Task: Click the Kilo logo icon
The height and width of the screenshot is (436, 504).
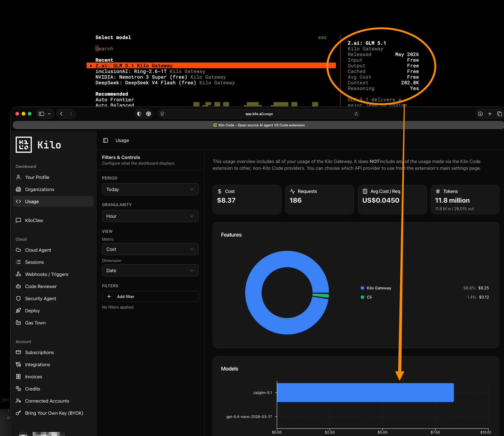Action: click(x=24, y=145)
